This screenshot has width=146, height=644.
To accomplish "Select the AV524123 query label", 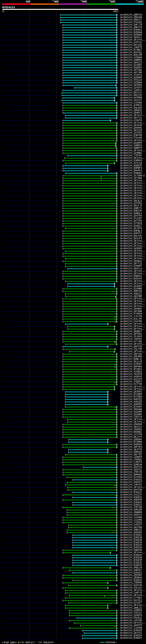I will click(x=8, y=7).
